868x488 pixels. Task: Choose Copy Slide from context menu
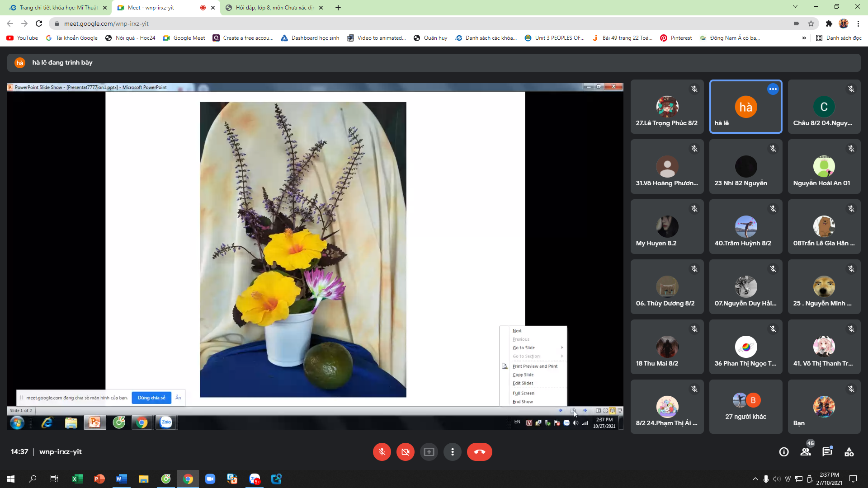(x=523, y=375)
